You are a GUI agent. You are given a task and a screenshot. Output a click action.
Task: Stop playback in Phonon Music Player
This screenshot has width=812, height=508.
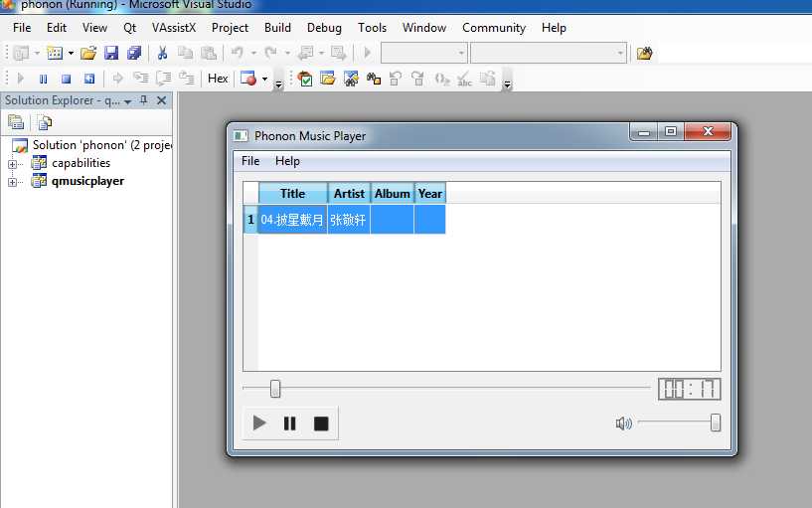point(321,423)
